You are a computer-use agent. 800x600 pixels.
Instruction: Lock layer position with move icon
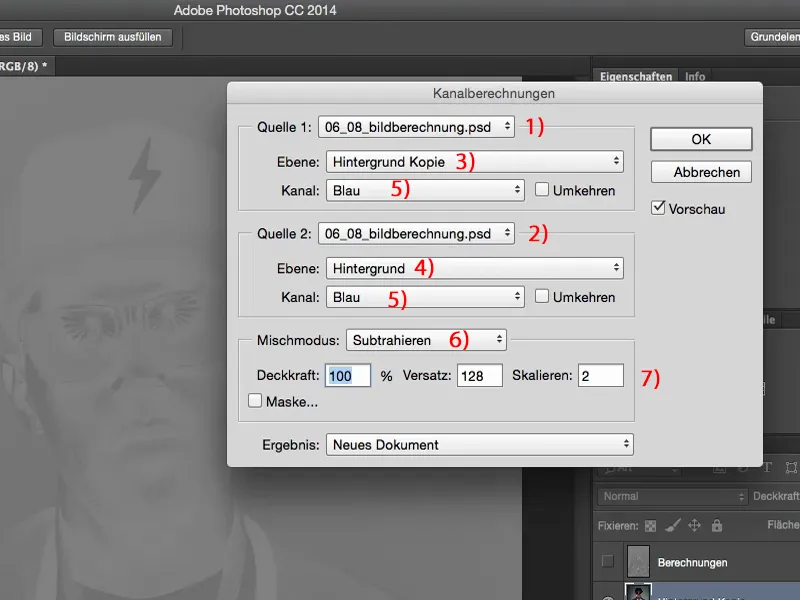coord(694,526)
